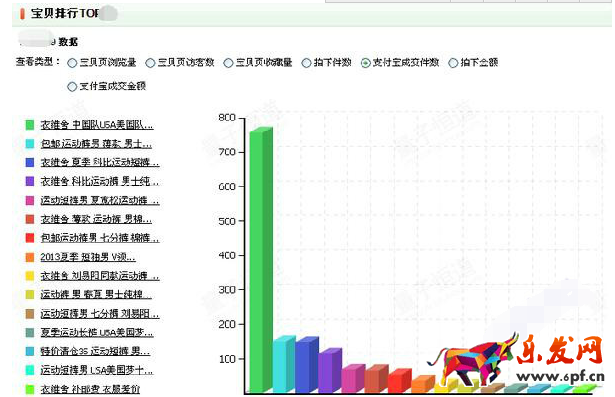
Task: Select the orange eighth bar in chart
Action: [423, 384]
